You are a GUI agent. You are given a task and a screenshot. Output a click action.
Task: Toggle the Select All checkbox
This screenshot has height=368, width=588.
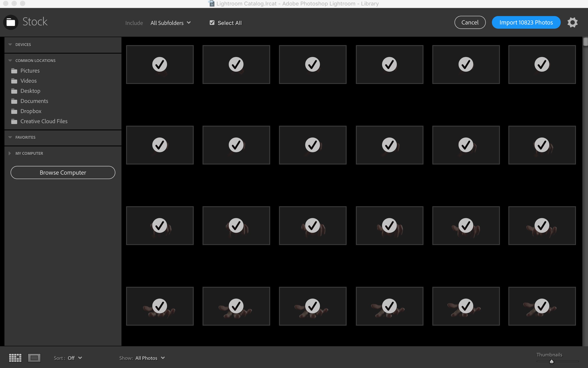coord(212,23)
